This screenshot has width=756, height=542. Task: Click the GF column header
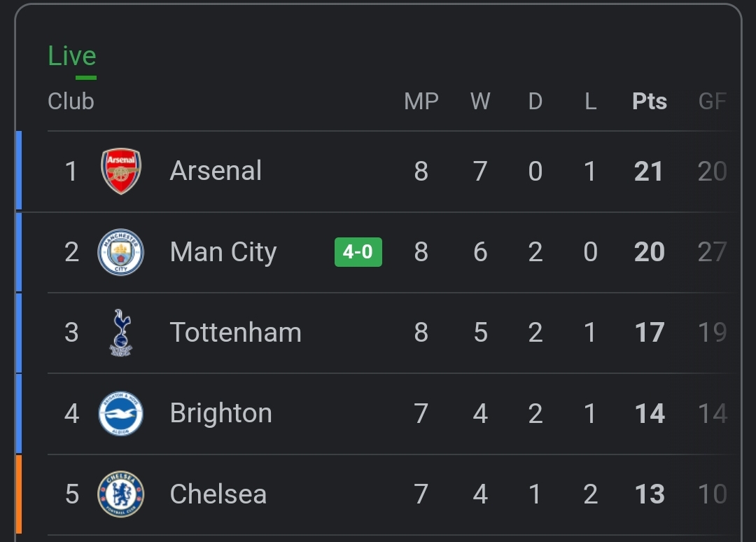click(x=712, y=102)
